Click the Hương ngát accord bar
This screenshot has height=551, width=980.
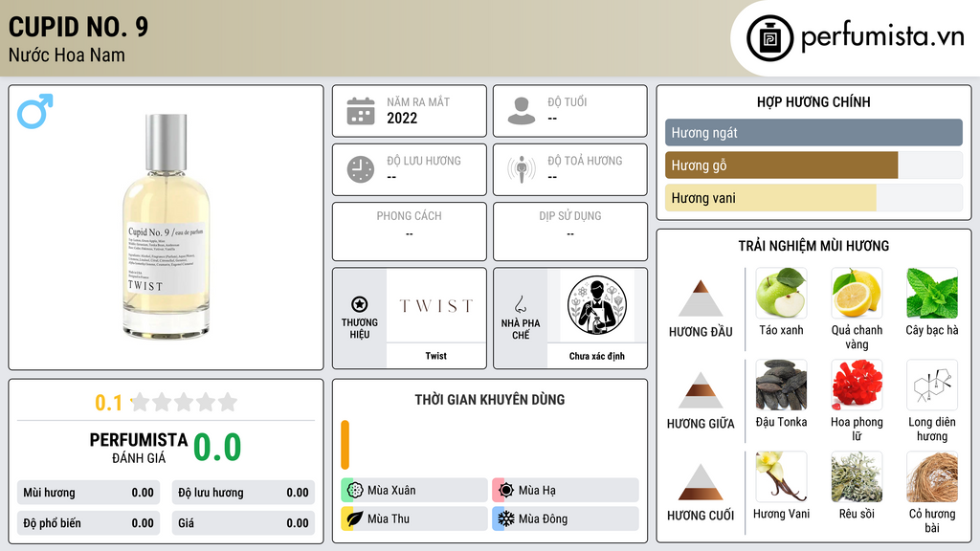[x=813, y=132]
